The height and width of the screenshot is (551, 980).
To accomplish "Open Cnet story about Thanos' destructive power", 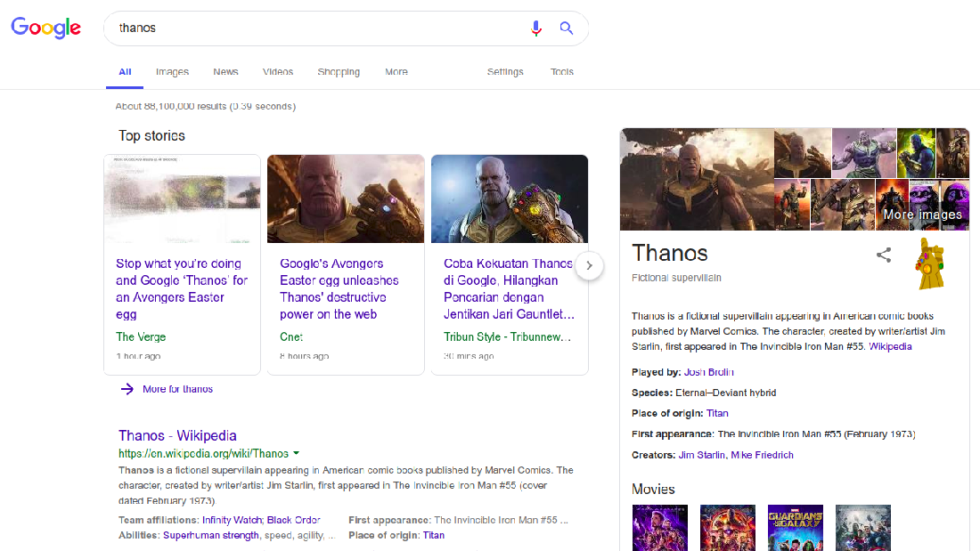I will (339, 288).
